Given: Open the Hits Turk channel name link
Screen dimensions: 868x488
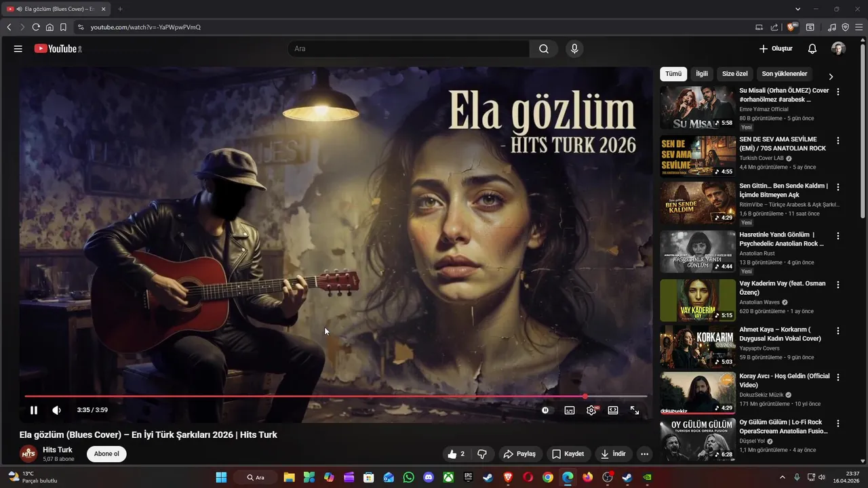Looking at the screenshot, I should click(58, 450).
